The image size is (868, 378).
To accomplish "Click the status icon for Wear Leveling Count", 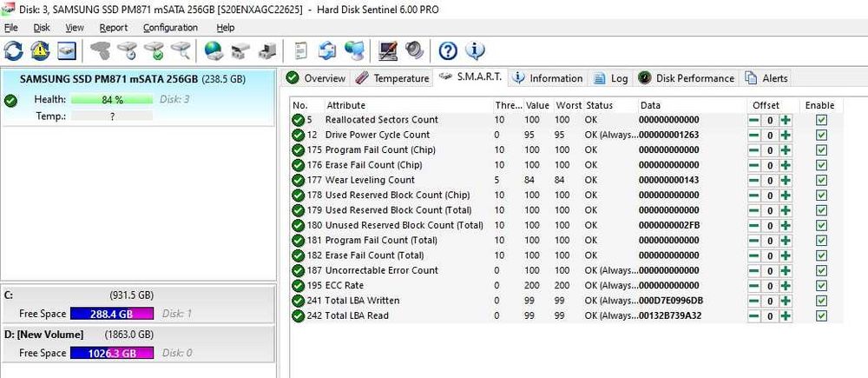I will click(x=299, y=180).
